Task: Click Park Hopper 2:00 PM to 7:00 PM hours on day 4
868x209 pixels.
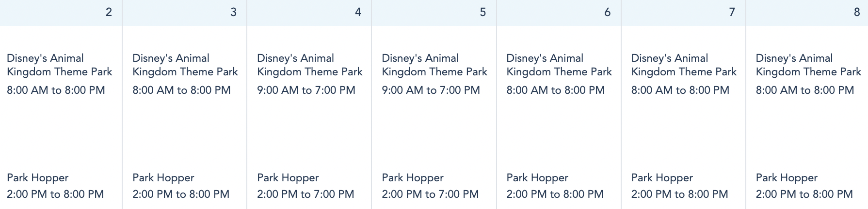Action: pyautogui.click(x=305, y=194)
